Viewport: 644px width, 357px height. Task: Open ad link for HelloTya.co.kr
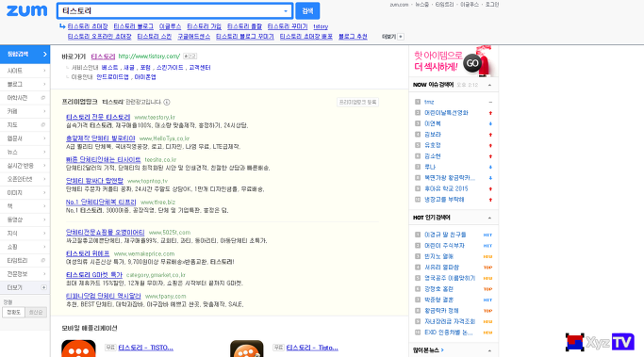(x=101, y=138)
